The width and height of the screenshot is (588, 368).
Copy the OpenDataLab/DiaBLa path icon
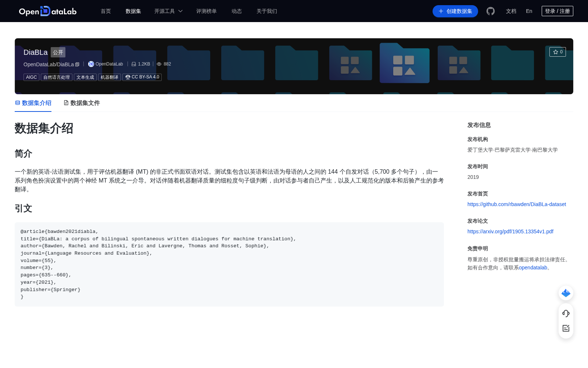(77, 64)
